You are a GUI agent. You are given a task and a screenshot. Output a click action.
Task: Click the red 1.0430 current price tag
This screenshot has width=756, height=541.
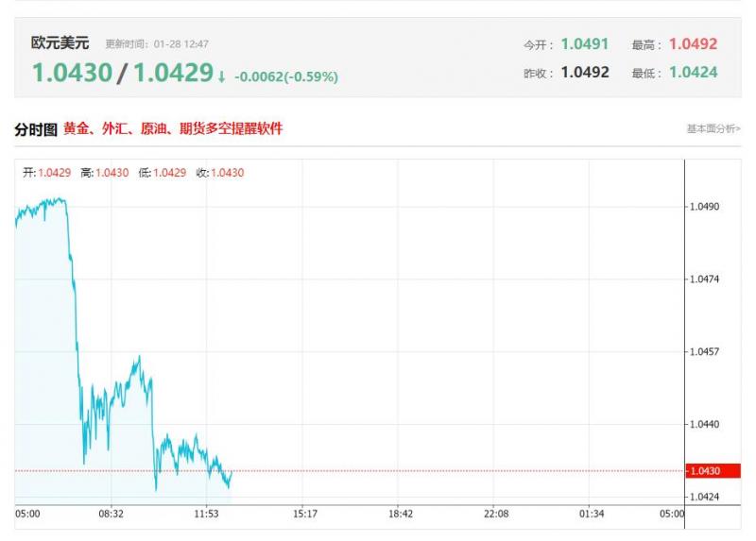[x=713, y=471]
